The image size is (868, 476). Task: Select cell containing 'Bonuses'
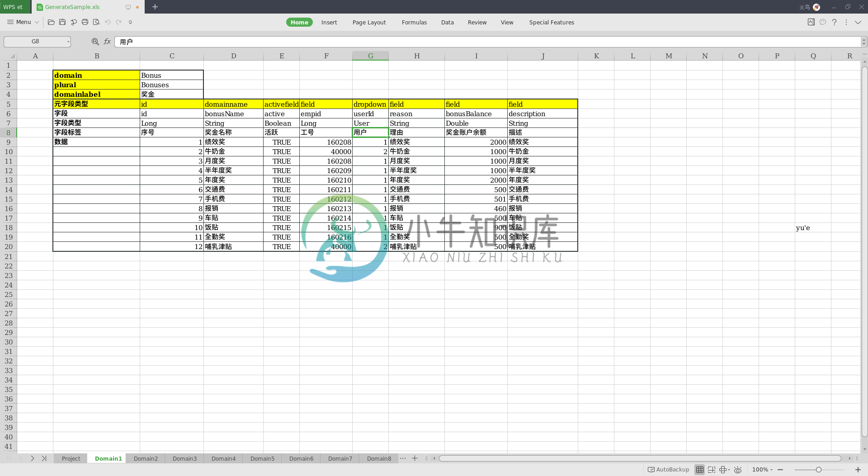point(171,85)
